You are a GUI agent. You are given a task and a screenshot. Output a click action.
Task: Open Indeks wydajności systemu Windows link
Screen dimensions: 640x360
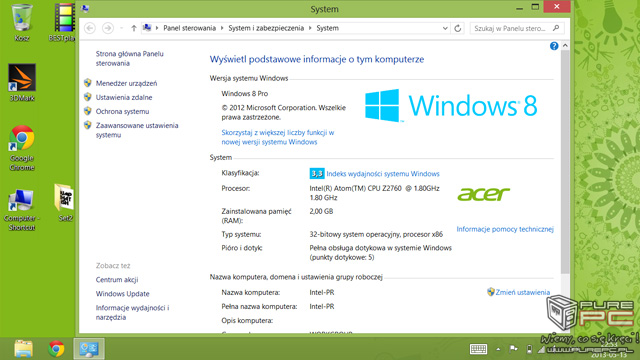click(383, 174)
